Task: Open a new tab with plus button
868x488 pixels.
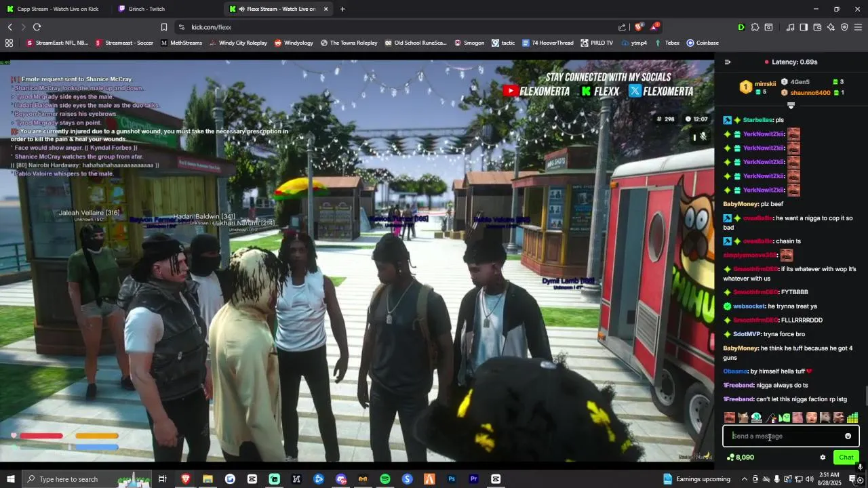Action: point(342,9)
